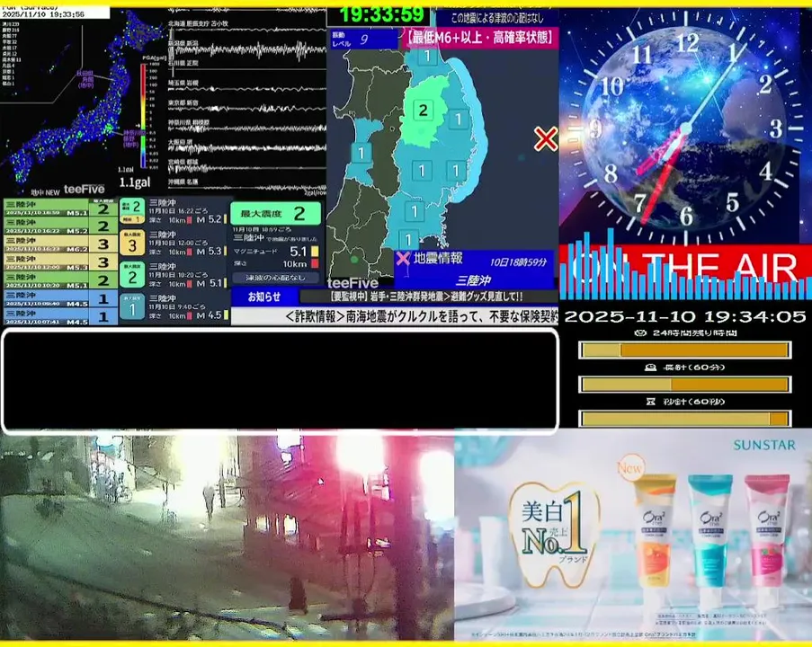Click the hourglass icon beside 秒針(60秒)

pyautogui.click(x=651, y=402)
